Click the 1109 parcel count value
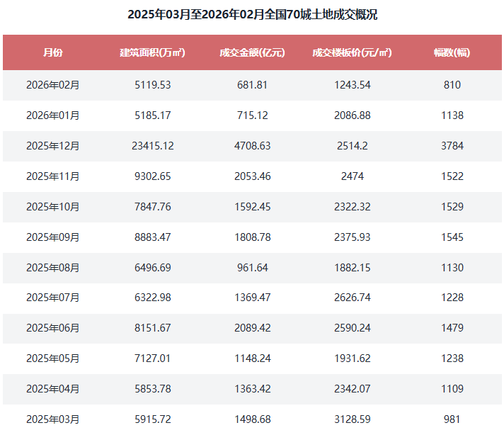Image resolution: width=504 pixels, height=435 pixels. tap(452, 389)
